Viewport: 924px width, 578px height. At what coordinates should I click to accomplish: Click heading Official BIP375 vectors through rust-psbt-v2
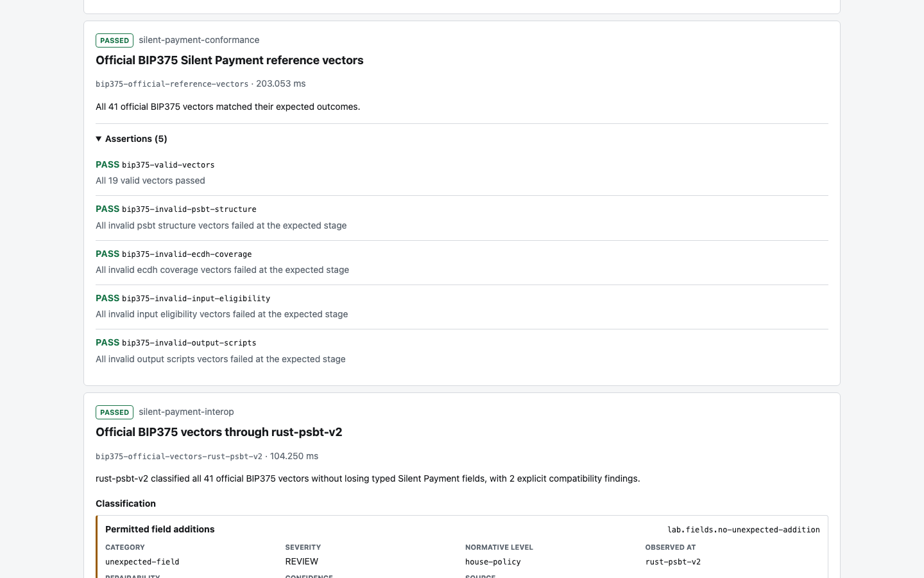[x=219, y=432]
